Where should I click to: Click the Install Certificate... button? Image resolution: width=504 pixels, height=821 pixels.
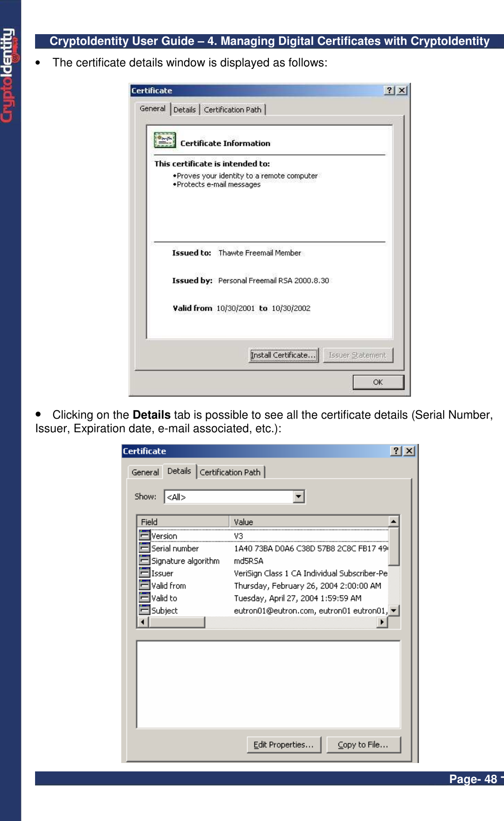(x=283, y=355)
